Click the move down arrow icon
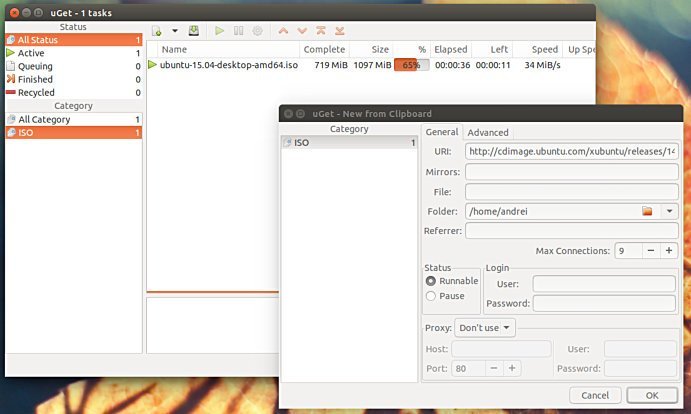The height and width of the screenshot is (414, 691). (302, 31)
